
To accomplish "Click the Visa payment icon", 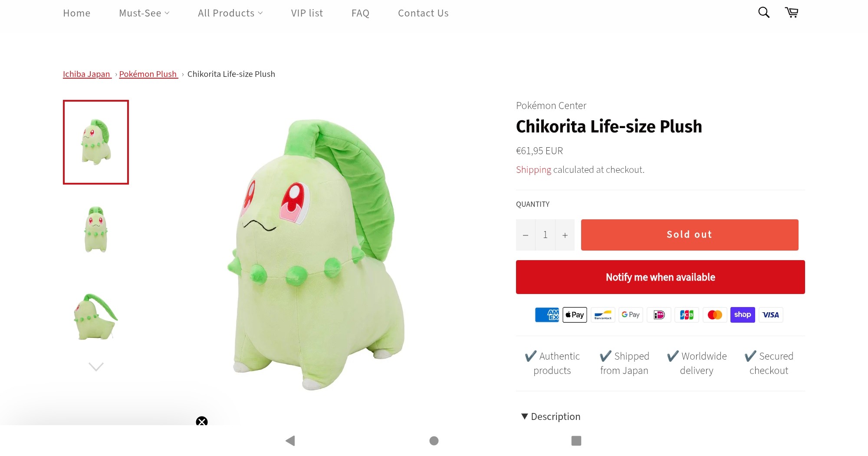I will tap(771, 315).
